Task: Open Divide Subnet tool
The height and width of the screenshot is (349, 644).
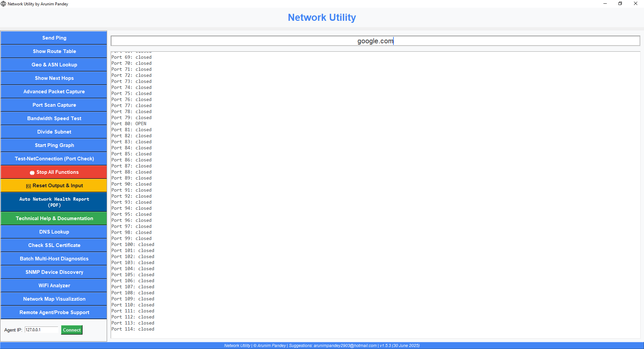Action: [x=54, y=132]
